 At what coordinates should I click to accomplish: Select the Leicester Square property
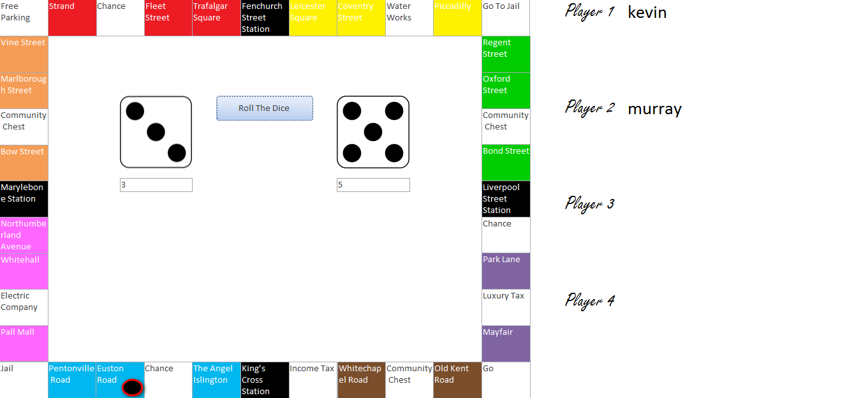click(313, 18)
